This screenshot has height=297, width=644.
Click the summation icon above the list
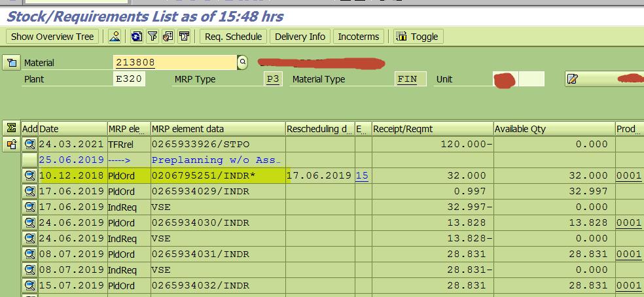(12, 128)
